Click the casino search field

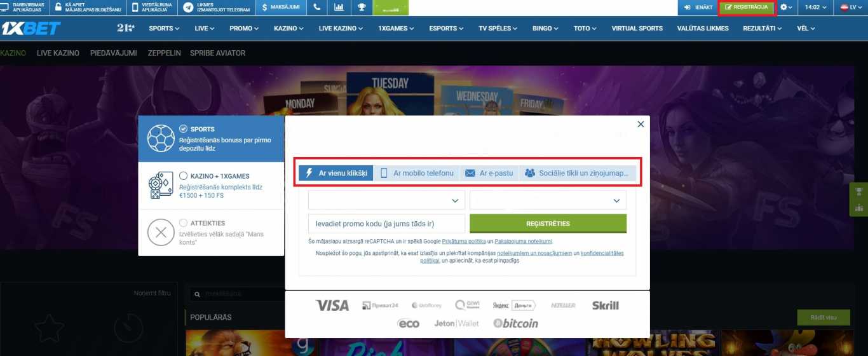(238, 294)
